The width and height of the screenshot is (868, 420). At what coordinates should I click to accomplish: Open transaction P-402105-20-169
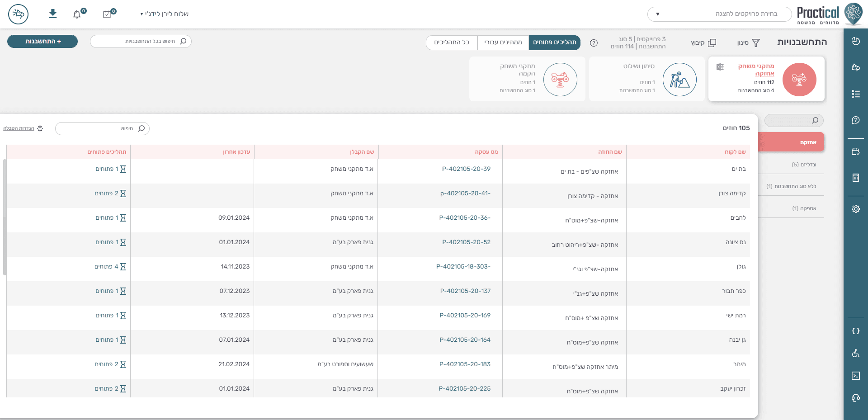(465, 316)
